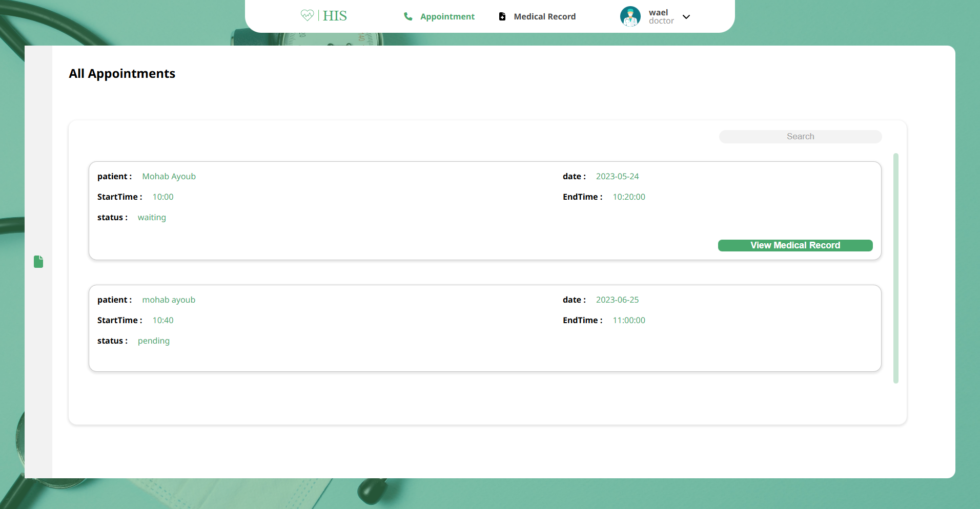Click the Search input field
980x509 pixels.
coord(800,136)
